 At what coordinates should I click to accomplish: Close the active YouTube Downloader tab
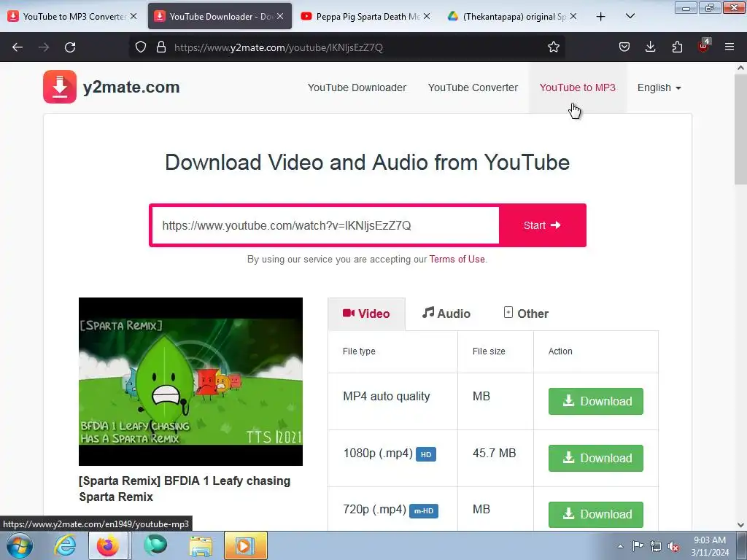[x=280, y=16]
